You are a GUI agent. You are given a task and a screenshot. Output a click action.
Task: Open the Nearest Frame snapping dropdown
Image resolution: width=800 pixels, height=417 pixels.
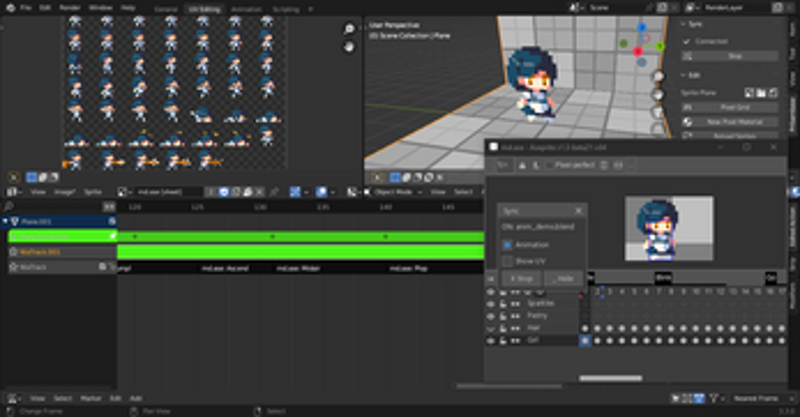[x=764, y=398]
